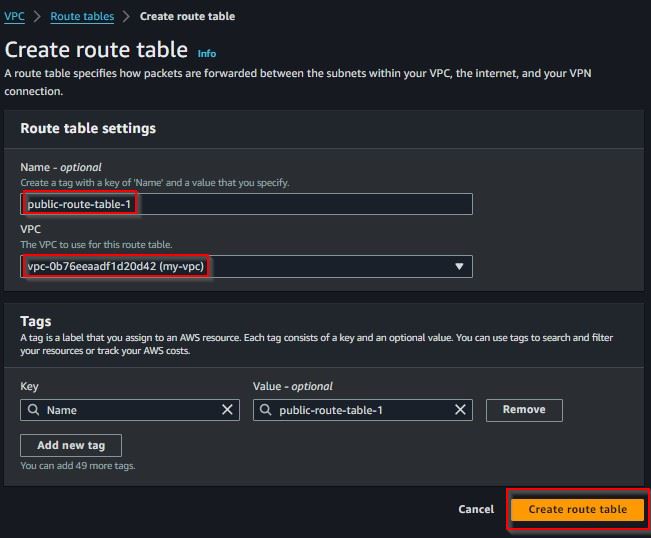Image resolution: width=651 pixels, height=538 pixels.
Task: Click Add new tag button
Action: pos(71,445)
